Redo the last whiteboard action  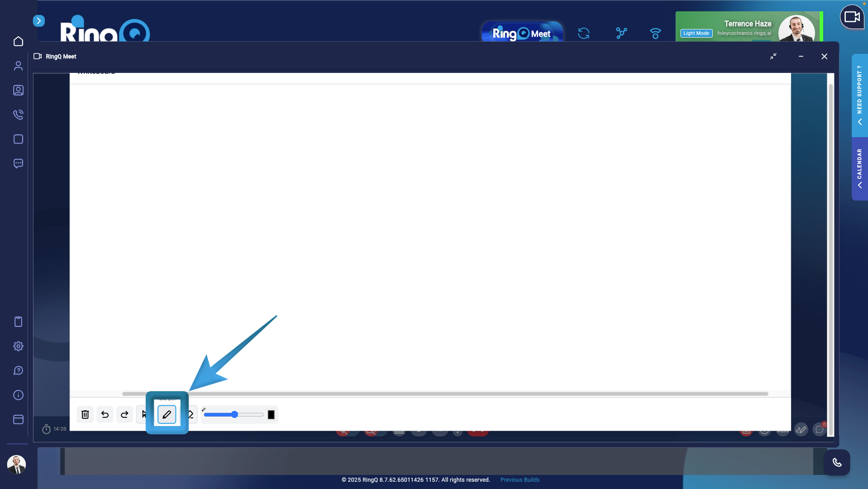point(124,414)
